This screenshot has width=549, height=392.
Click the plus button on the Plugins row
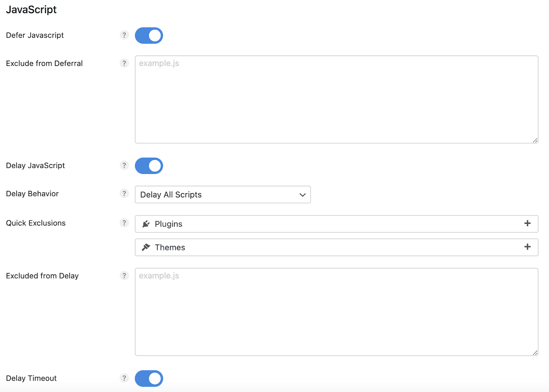point(527,223)
